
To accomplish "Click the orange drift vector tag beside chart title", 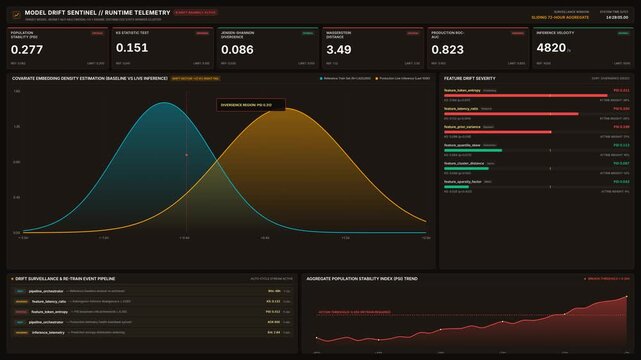I will pyautogui.click(x=195, y=78).
